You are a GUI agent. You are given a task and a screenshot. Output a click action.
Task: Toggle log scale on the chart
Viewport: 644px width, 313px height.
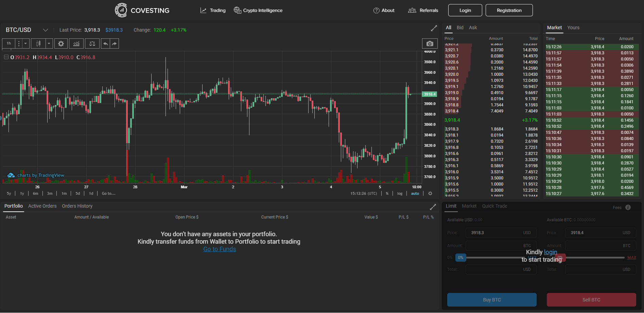[400, 193]
